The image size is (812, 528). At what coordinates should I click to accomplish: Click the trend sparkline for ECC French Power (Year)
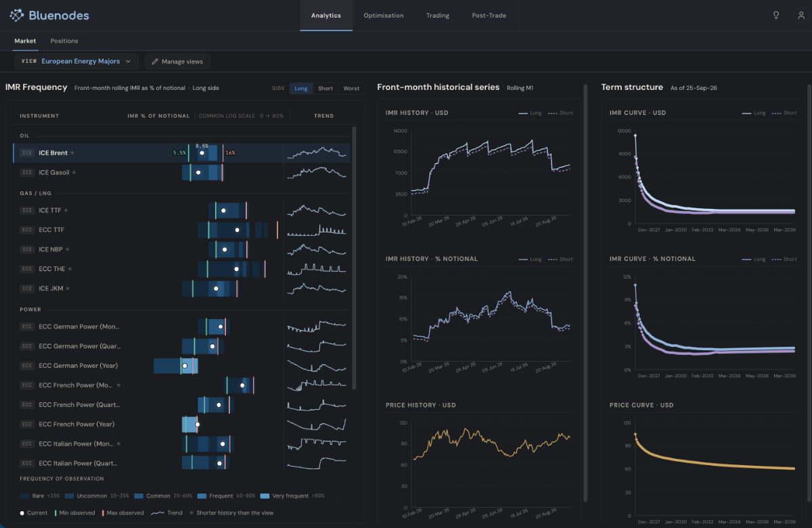click(x=317, y=424)
